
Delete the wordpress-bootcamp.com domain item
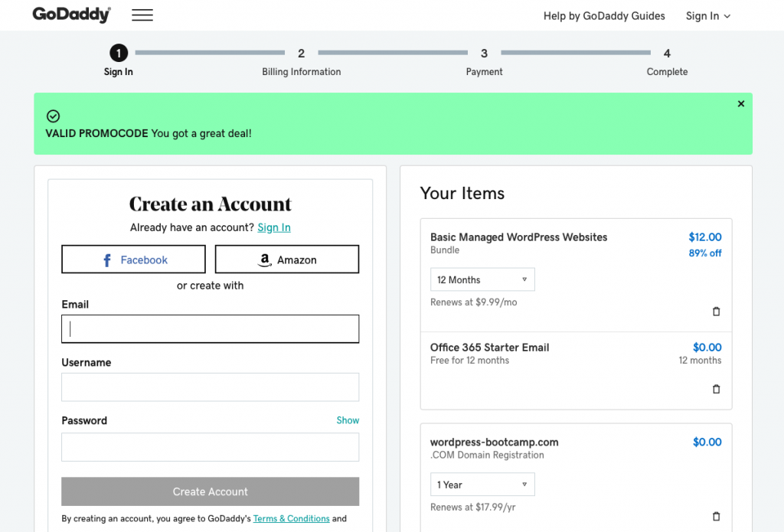tap(716, 516)
